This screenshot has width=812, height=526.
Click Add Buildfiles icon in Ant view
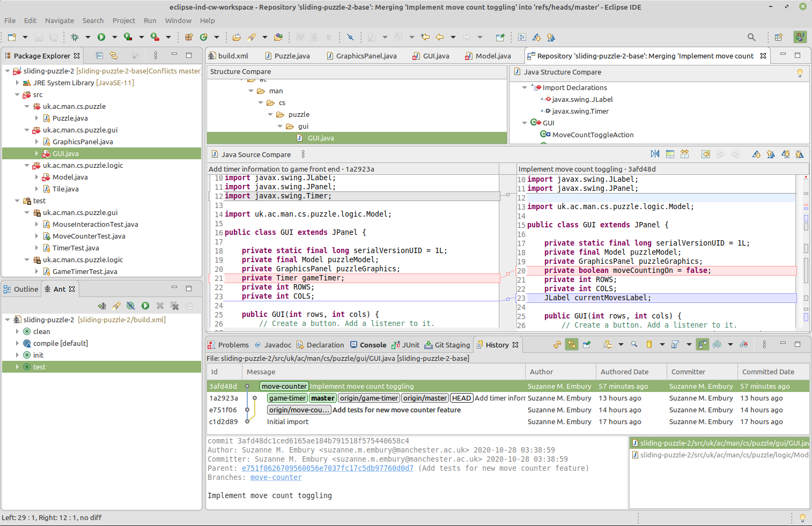pos(102,306)
